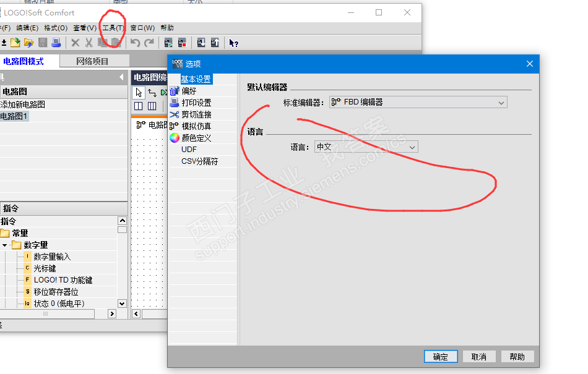
Task: Click 添加新电路图 entry
Action: tap(22, 104)
